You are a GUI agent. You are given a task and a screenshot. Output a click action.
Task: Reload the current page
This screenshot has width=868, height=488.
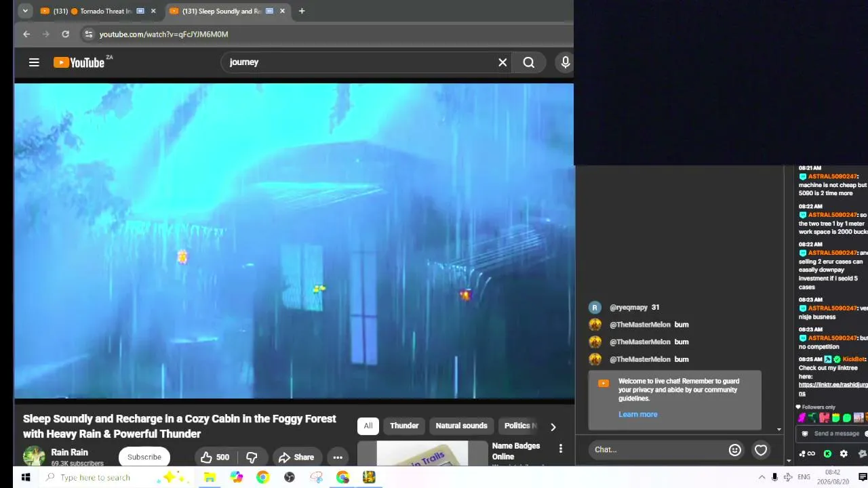[65, 34]
